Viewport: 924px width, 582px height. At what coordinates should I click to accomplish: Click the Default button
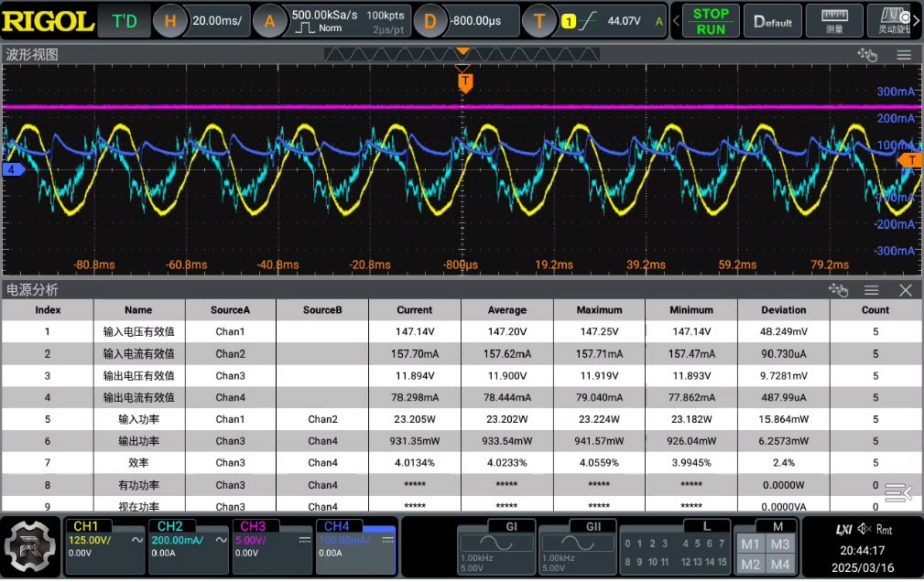pyautogui.click(x=773, y=21)
